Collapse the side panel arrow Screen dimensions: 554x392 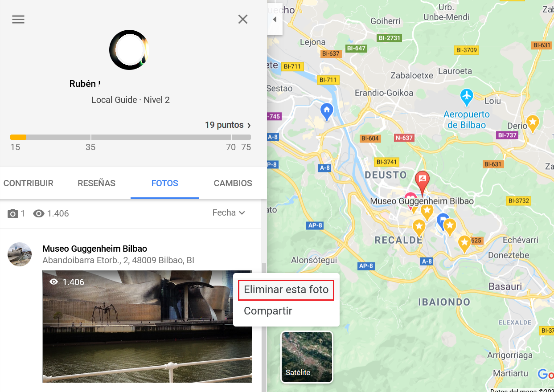(275, 20)
